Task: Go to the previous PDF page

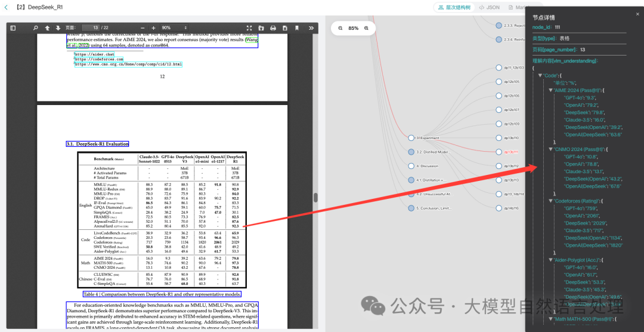Action: (x=47, y=28)
